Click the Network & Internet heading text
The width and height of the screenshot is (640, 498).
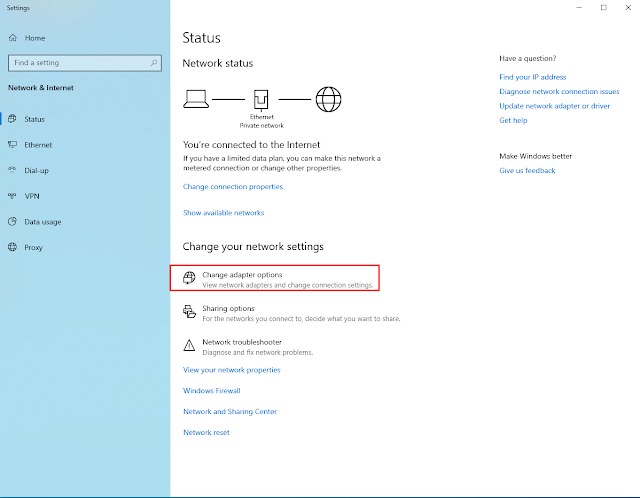coord(41,88)
